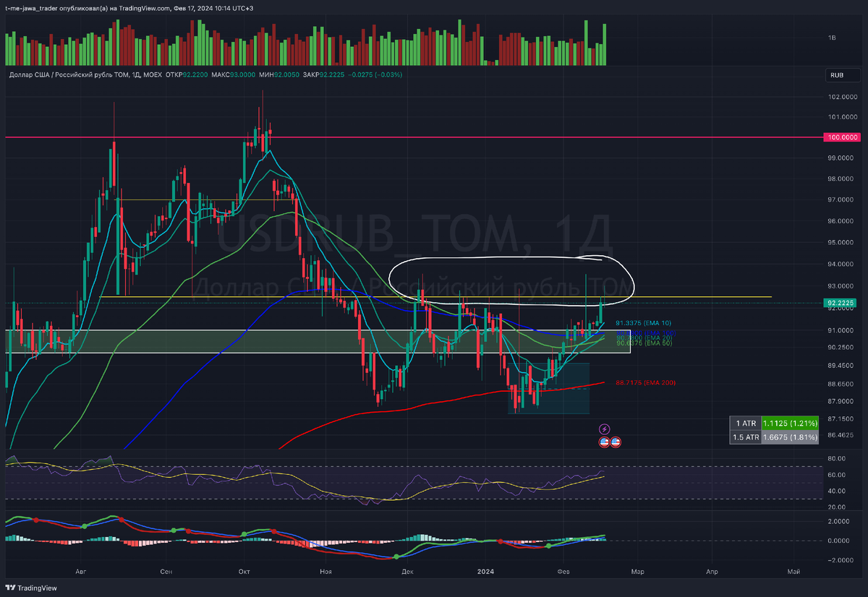Click 89.4500 on the price scale
868x597 pixels.
(x=842, y=366)
